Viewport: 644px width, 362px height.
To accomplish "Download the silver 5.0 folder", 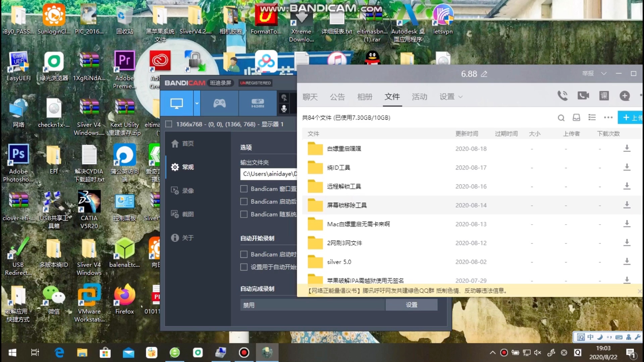I will [627, 261].
